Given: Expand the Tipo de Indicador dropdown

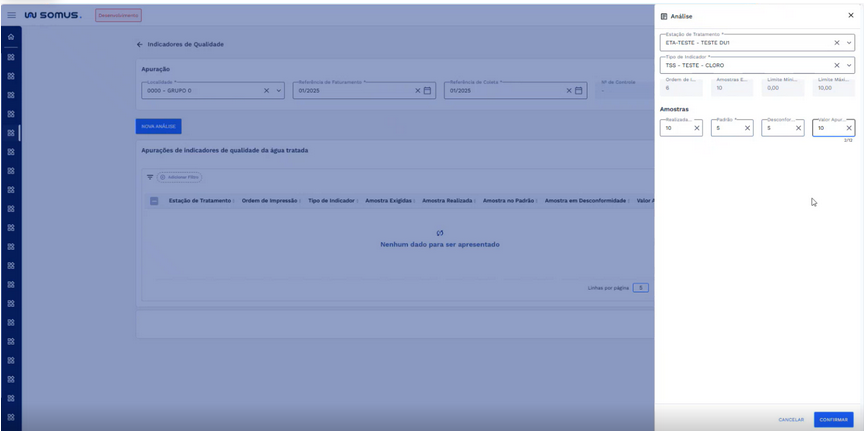Looking at the screenshot, I should coord(849,65).
